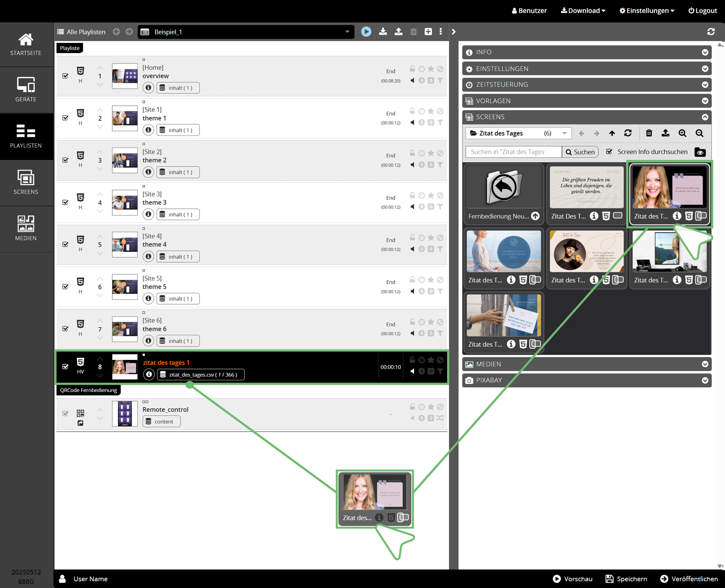Toggle Screen Info durchsuchen checkbox
This screenshot has width=725, height=588.
pyautogui.click(x=609, y=152)
